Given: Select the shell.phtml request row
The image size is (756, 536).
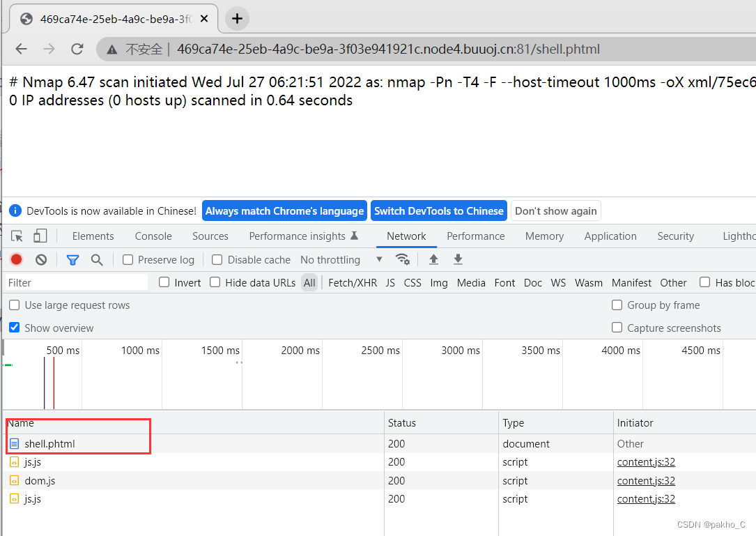Looking at the screenshot, I should pyautogui.click(x=378, y=443).
